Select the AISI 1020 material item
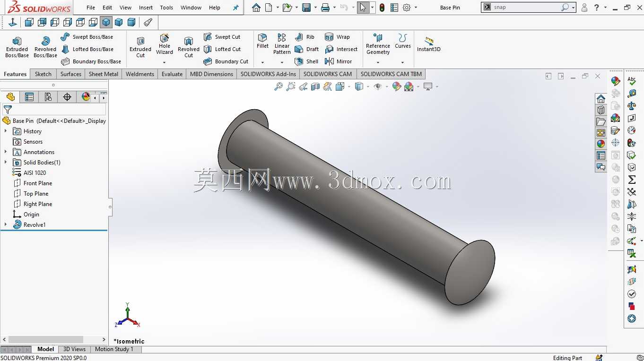 [x=29, y=173]
